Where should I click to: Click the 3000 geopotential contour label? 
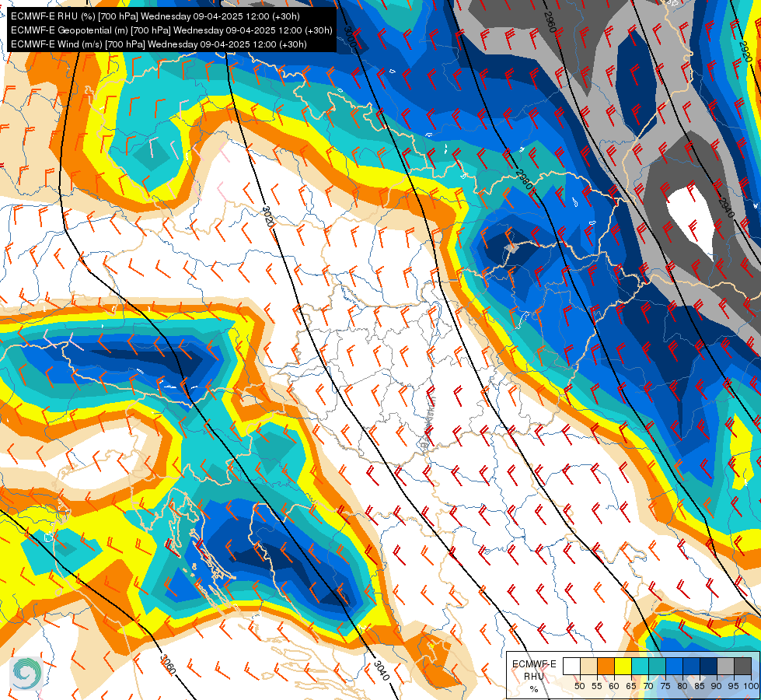tap(350, 37)
